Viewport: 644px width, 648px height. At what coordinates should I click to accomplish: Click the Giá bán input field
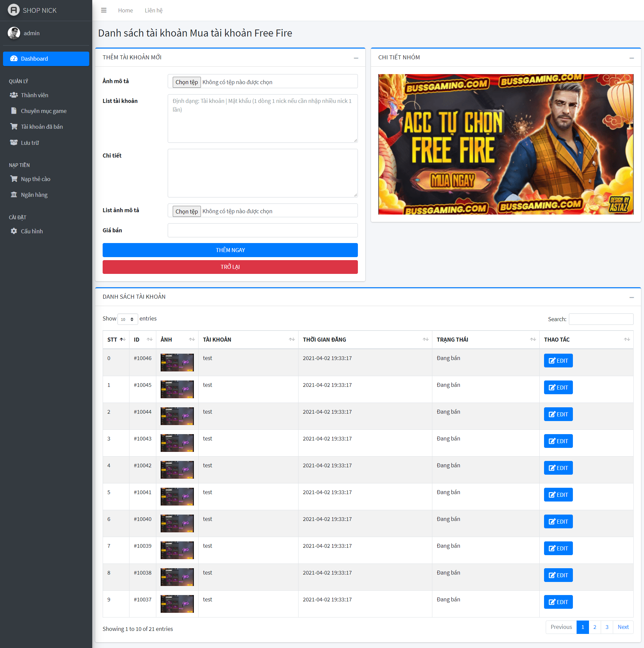coord(262,230)
